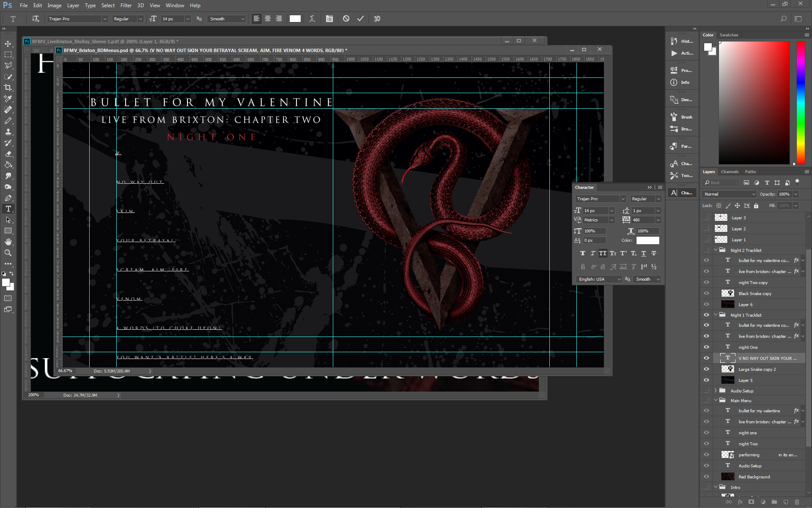The height and width of the screenshot is (508, 812).
Task: Click the commit transform checkmark icon
Action: 361,19
